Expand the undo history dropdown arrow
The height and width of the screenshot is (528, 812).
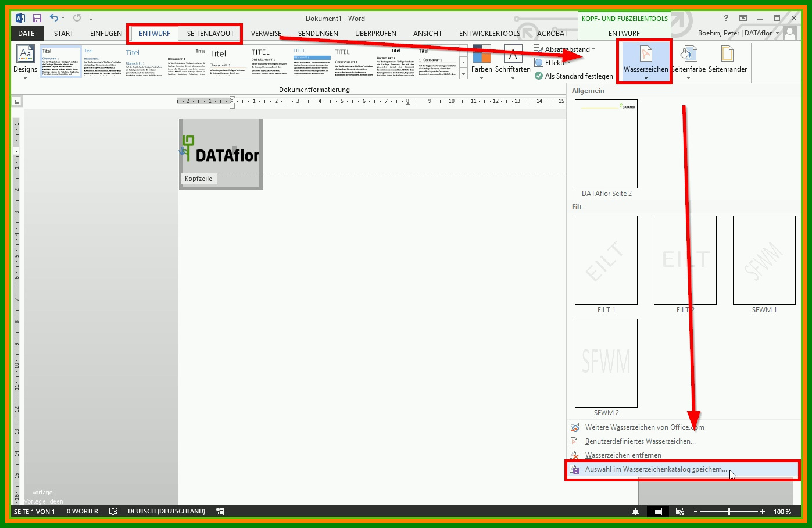coord(63,19)
